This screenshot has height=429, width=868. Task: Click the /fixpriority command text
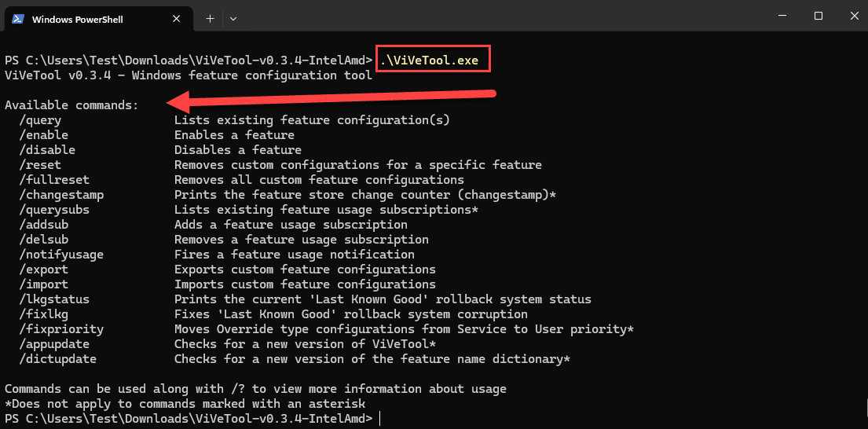[x=61, y=328]
